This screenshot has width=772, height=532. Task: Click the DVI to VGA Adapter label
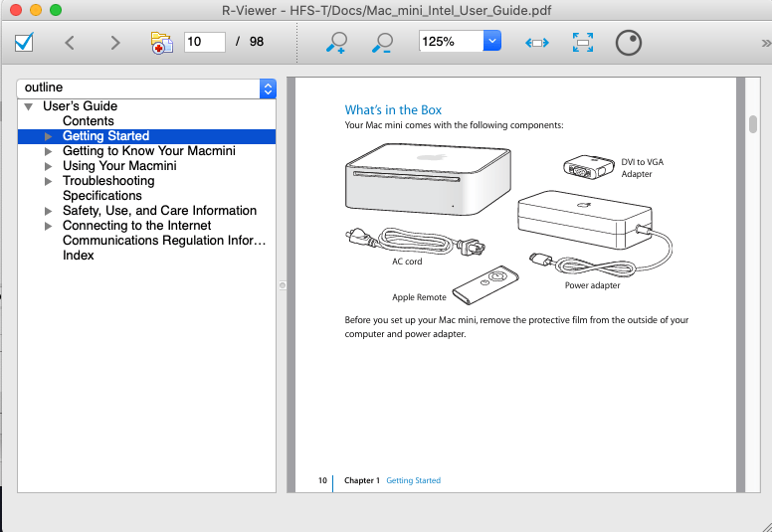tap(642, 168)
